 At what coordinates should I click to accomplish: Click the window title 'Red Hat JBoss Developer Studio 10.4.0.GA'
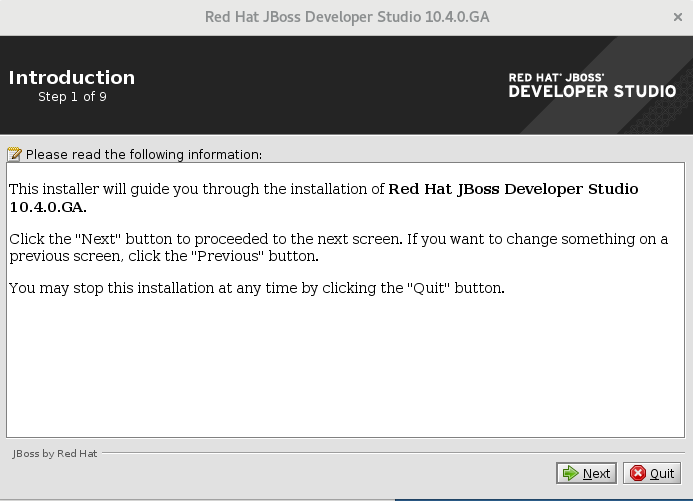click(347, 17)
